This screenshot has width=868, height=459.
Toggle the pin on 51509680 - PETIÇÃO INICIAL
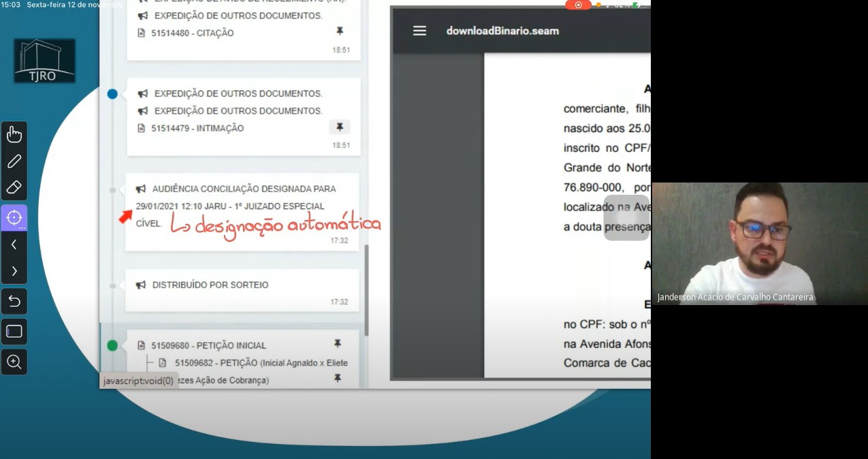(x=337, y=344)
